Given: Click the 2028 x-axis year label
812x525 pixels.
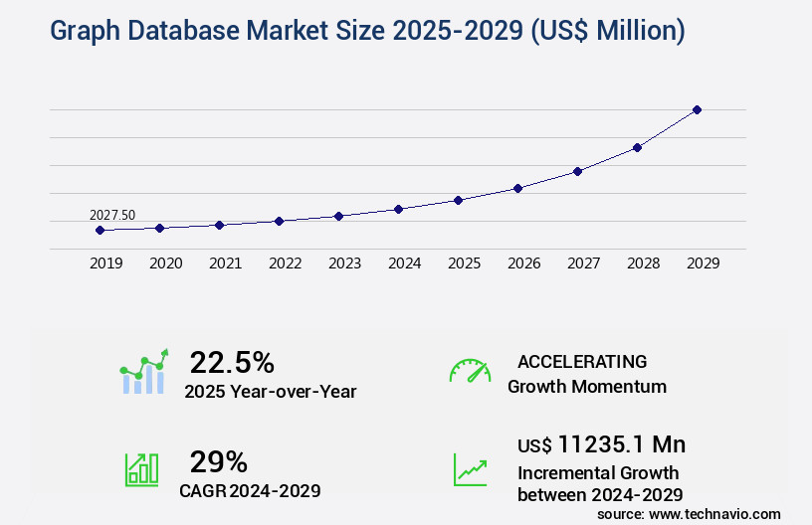Looking at the screenshot, I should tap(643, 263).
